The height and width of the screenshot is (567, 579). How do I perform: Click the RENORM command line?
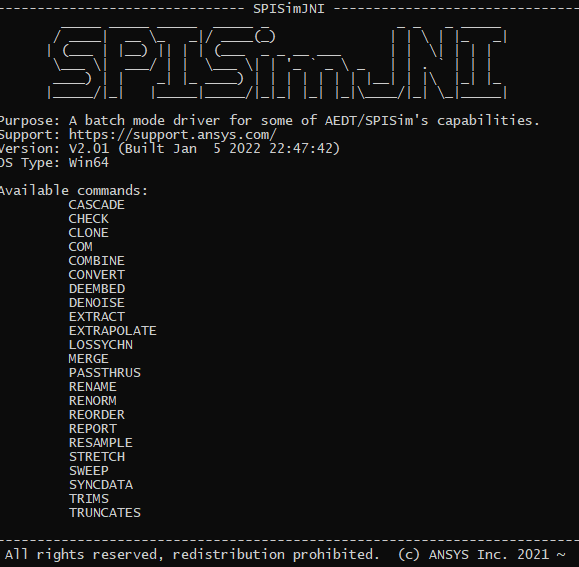[x=93, y=401]
